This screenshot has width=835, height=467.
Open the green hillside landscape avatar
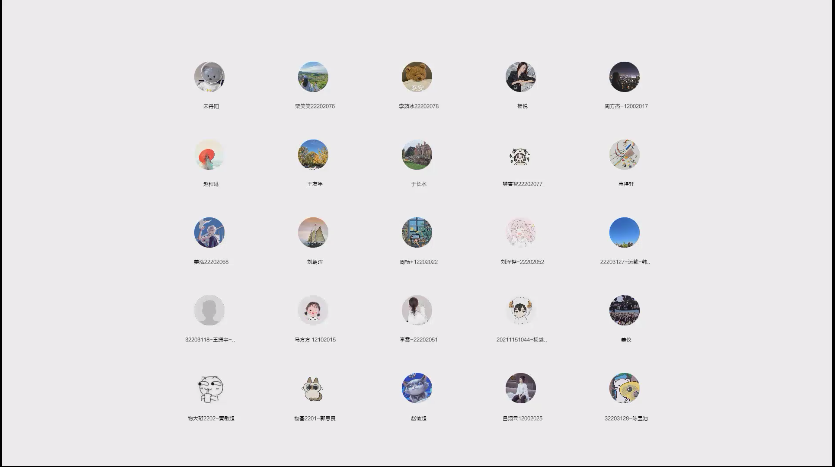[x=313, y=77]
